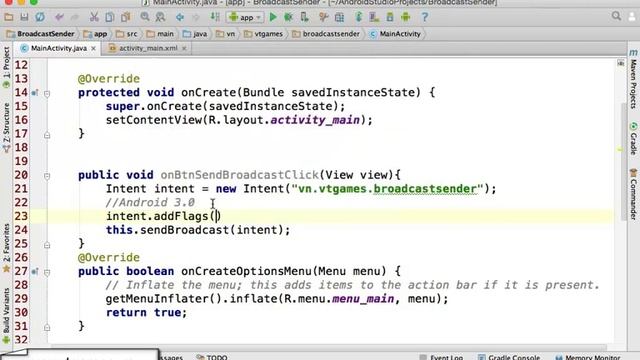Click the main breadcrumb folder
Screen dimensions: 640x360
pos(160,34)
